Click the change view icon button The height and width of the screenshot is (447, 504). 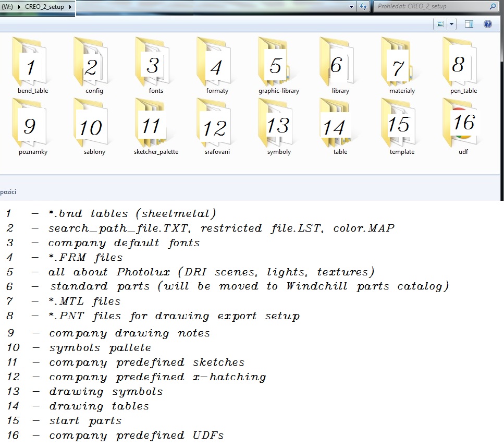(440, 24)
